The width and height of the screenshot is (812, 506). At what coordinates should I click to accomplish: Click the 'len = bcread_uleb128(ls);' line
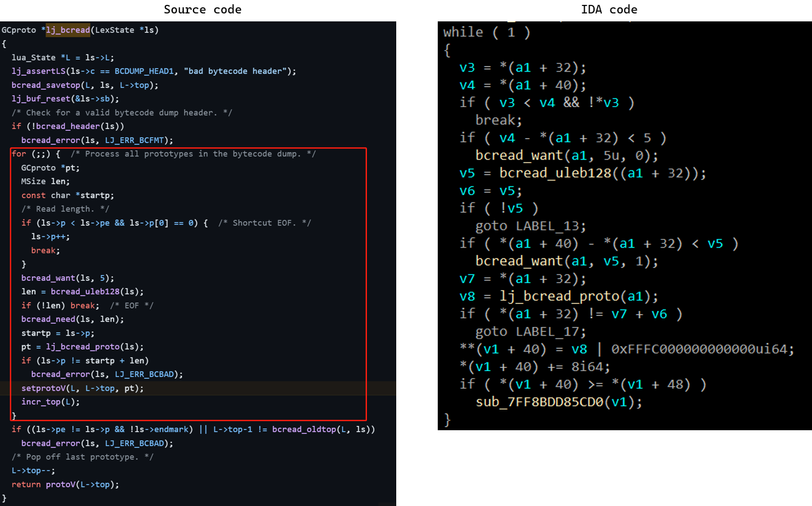pyautogui.click(x=82, y=291)
